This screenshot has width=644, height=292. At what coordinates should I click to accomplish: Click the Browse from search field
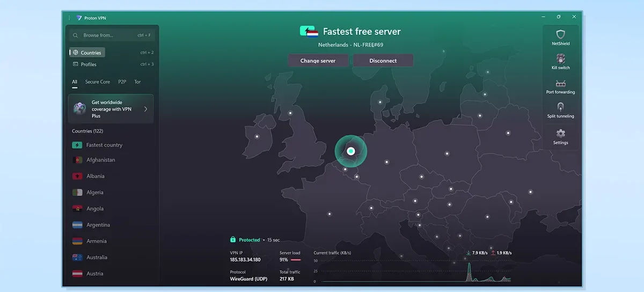[112, 35]
